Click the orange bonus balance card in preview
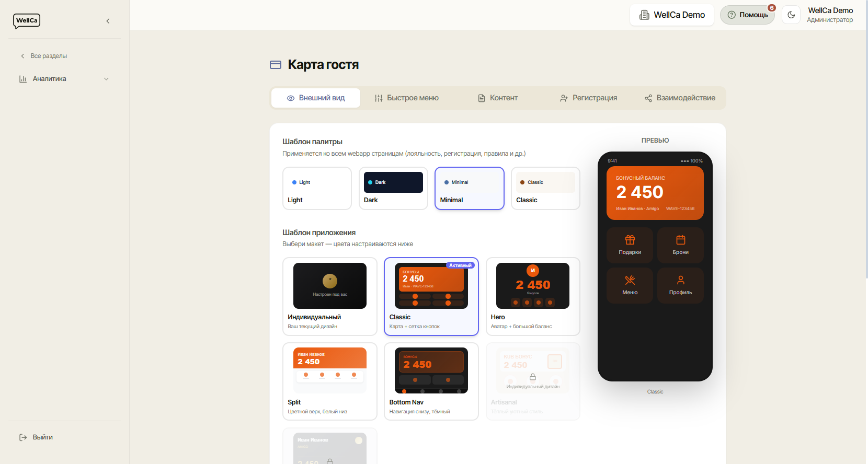The height and width of the screenshot is (464, 868). (x=655, y=193)
